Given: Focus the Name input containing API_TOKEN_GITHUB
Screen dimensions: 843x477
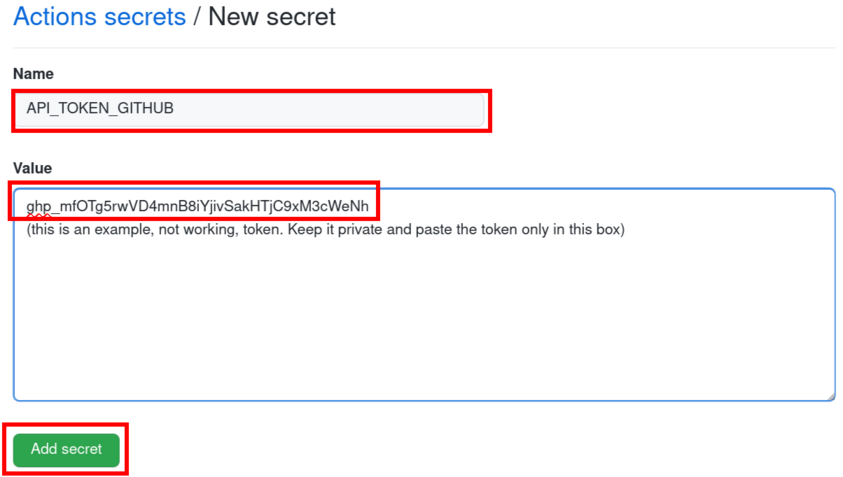Looking at the screenshot, I should click(249, 110).
